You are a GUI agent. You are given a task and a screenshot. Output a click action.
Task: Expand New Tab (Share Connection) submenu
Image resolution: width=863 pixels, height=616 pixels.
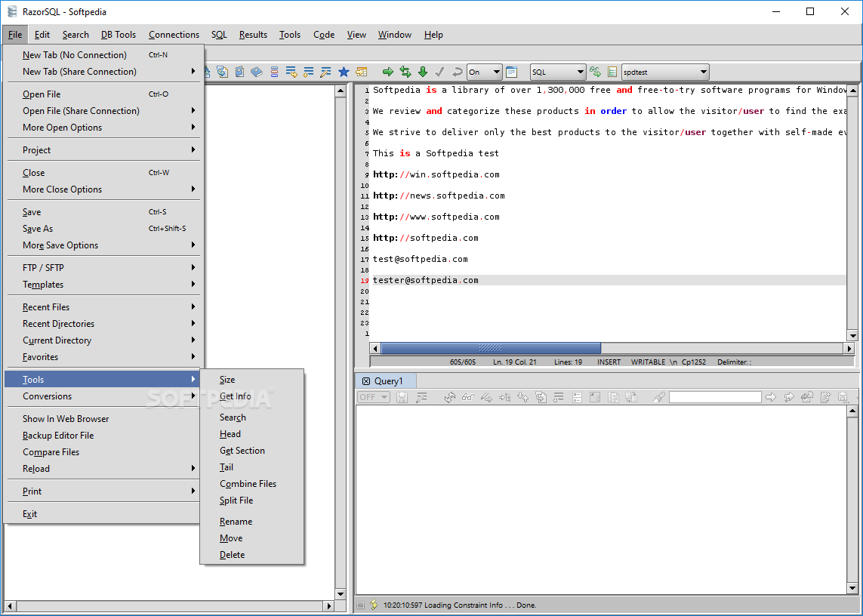(104, 72)
